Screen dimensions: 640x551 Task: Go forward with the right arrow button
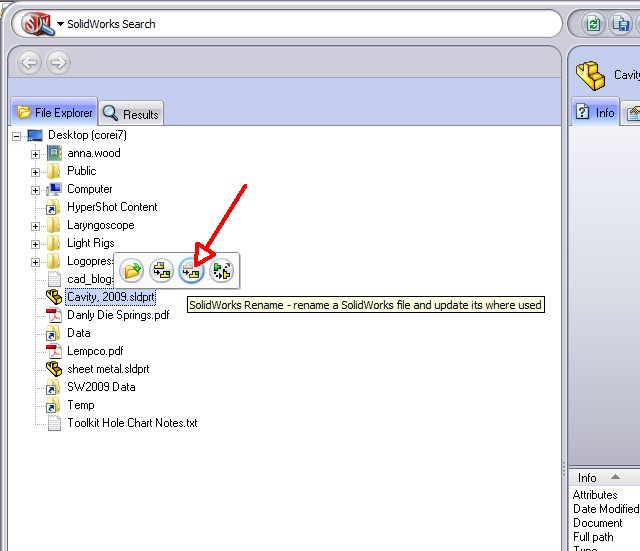tap(58, 62)
